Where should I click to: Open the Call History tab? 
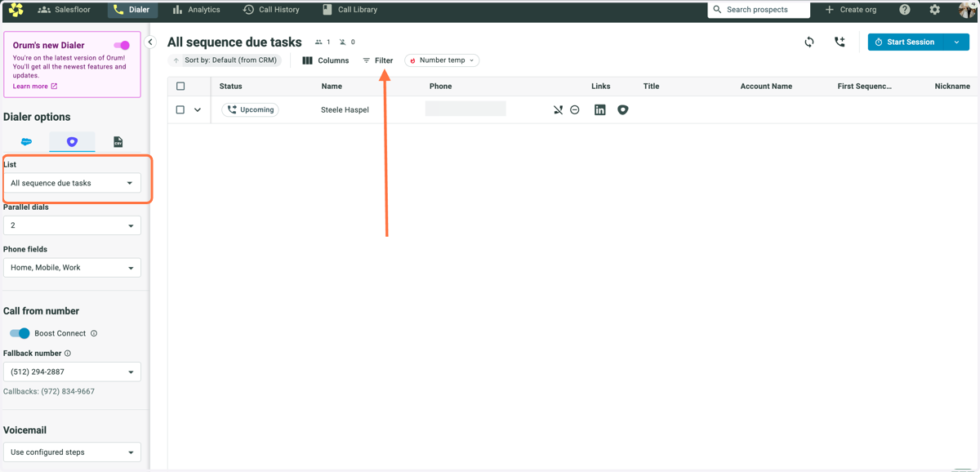[271, 10]
